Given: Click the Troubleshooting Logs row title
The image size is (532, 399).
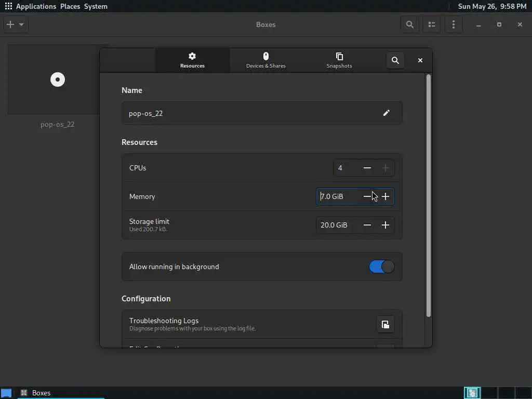Looking at the screenshot, I should (164, 321).
